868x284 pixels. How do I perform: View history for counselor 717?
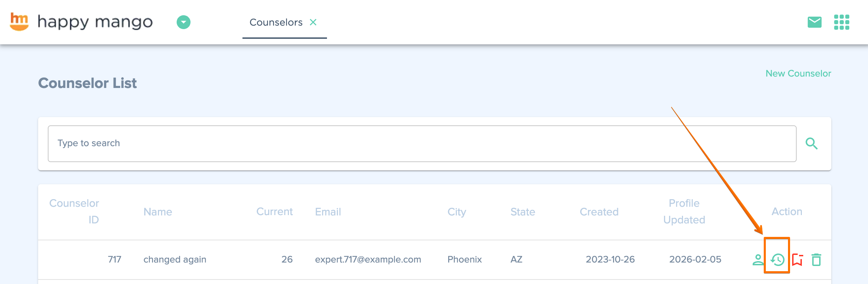pos(778,260)
